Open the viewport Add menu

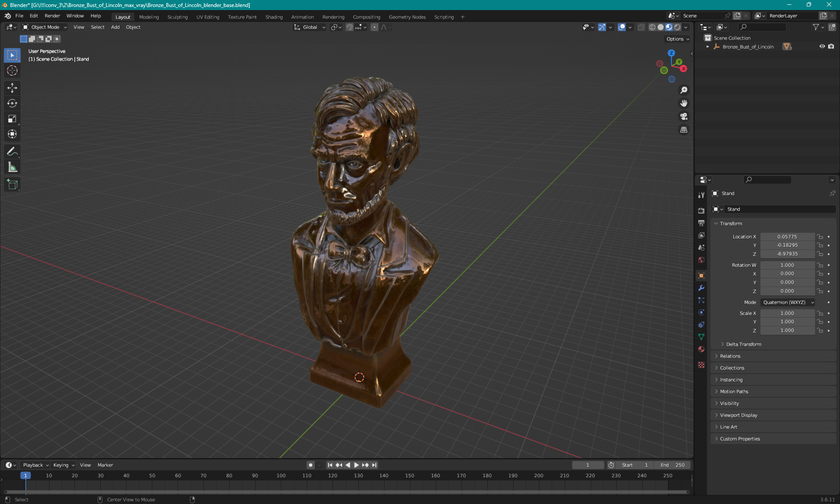[x=115, y=27]
